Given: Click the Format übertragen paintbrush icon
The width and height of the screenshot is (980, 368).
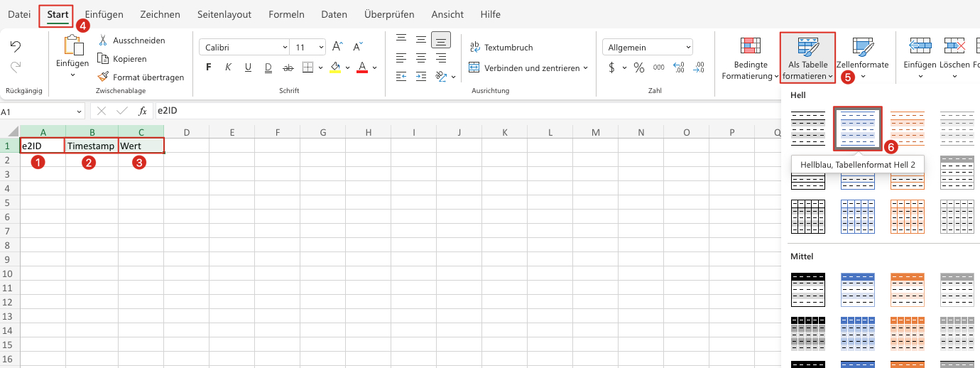Looking at the screenshot, I should (103, 77).
